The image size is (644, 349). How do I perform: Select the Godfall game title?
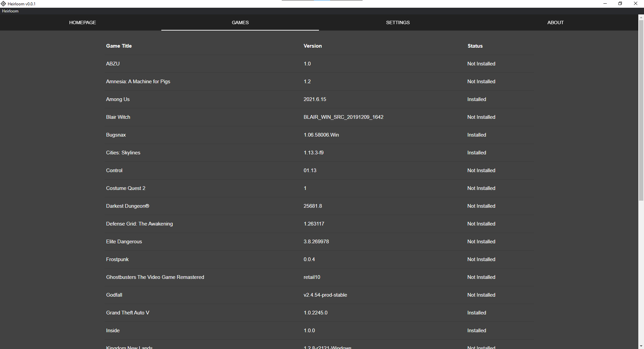click(x=114, y=295)
